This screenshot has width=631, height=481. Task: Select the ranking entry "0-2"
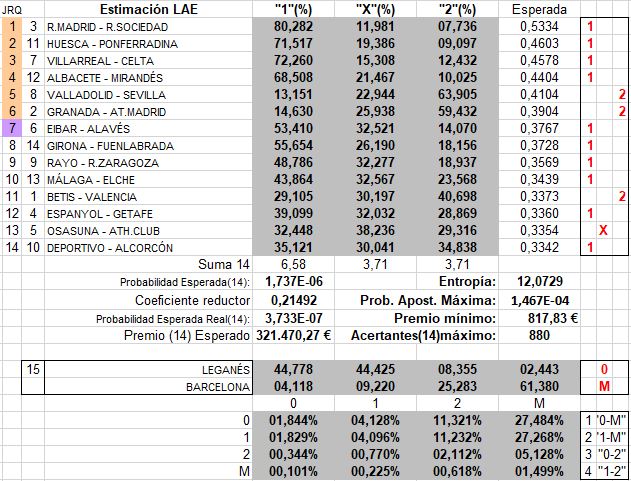coord(611,454)
